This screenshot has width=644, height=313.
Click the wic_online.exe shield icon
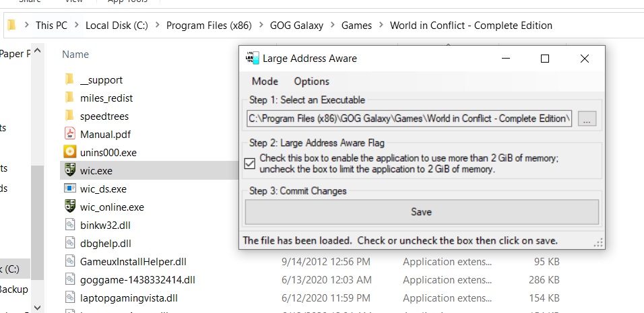click(70, 207)
